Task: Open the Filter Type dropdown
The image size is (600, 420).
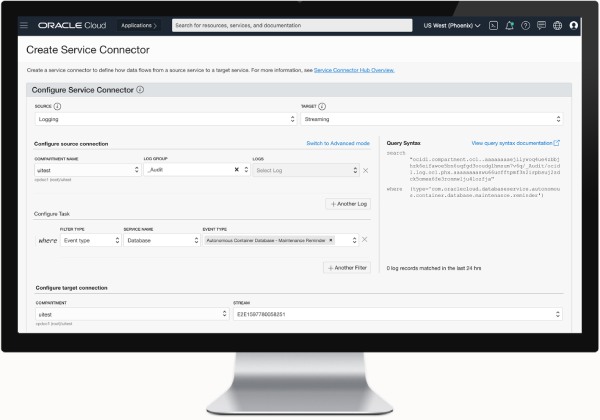Action: click(x=91, y=240)
